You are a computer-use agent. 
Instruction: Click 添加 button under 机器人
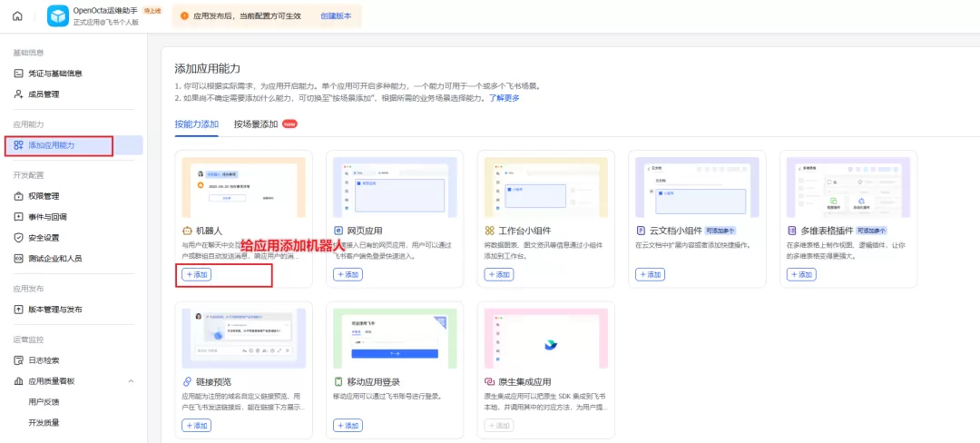[x=196, y=274]
